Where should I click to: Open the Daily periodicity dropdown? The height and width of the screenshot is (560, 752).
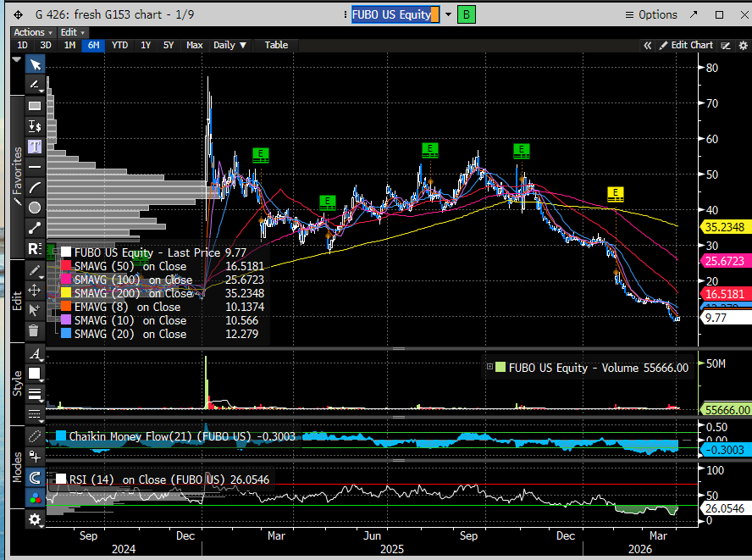pyautogui.click(x=228, y=45)
